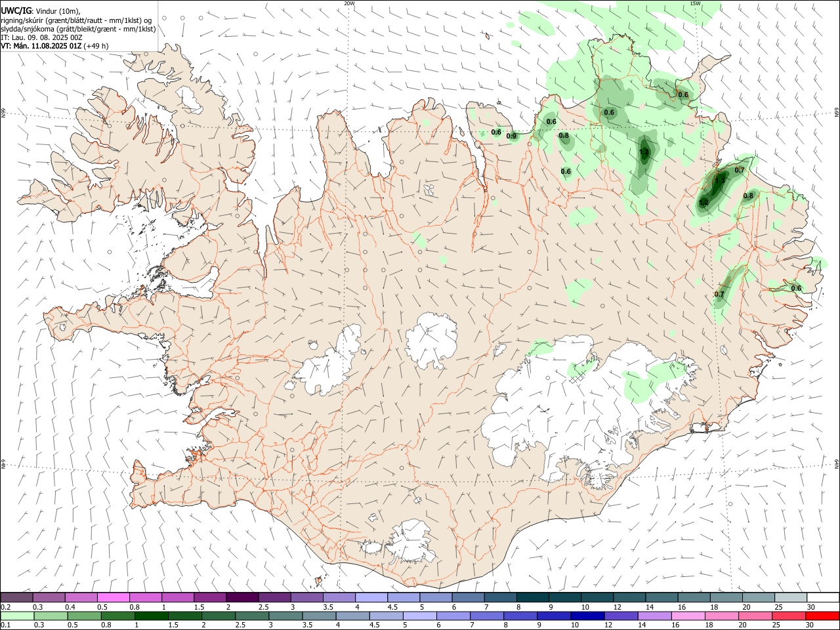
Task: Click the 1.2 value in the central northeast rain band
Action: pos(644,152)
